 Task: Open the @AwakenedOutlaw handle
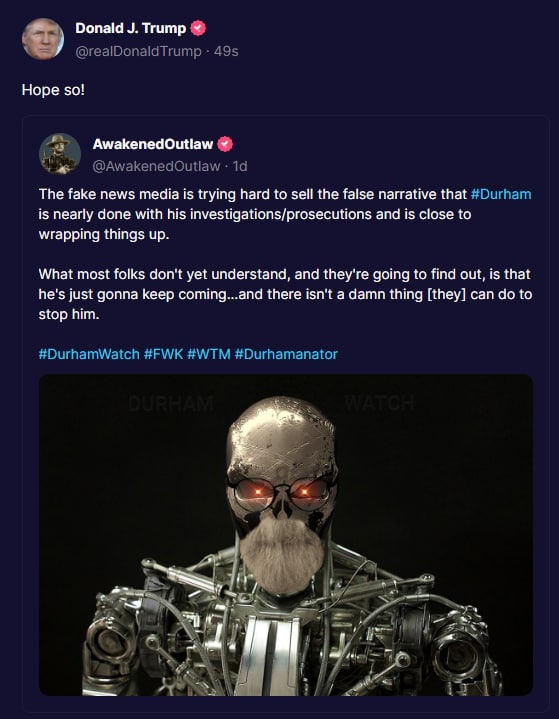156,166
